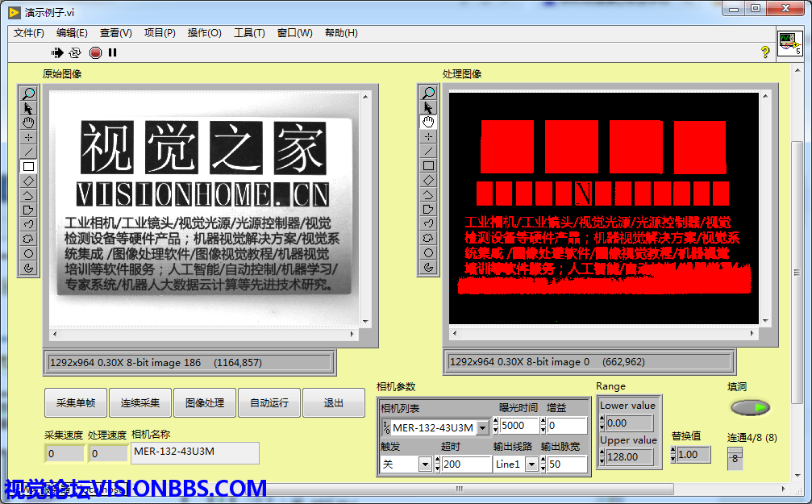Viewport: 812px width, 504px height.
Task: Open the 帮助(H) menu
Action: tap(341, 33)
